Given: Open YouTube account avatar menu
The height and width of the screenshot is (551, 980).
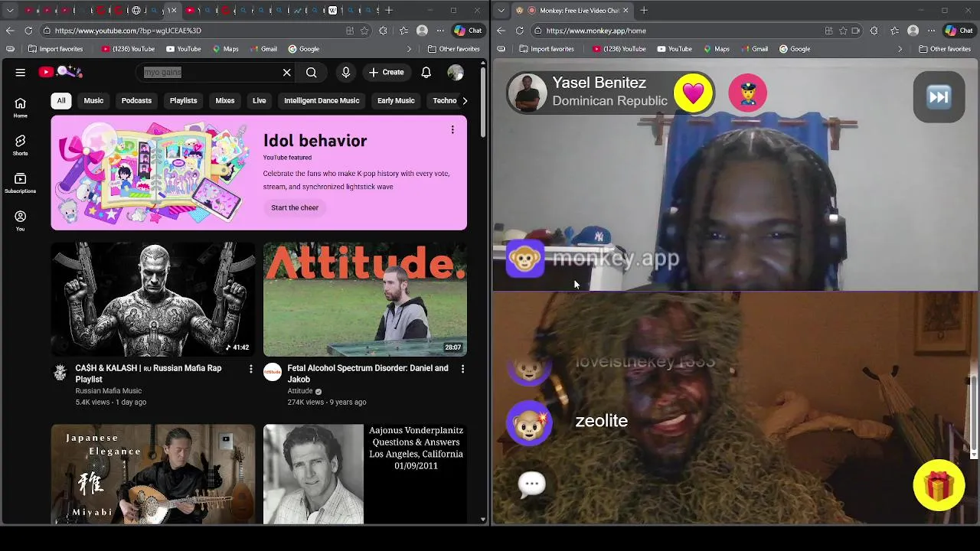Looking at the screenshot, I should point(456,72).
